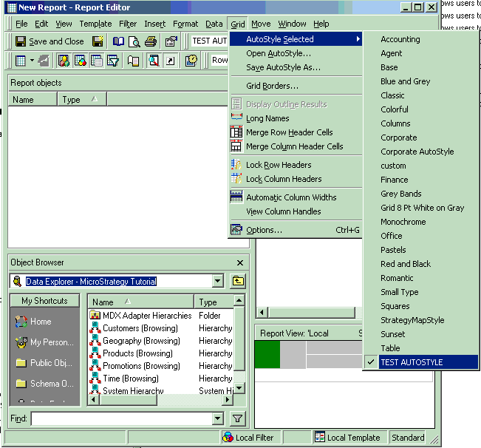The width and height of the screenshot is (481, 448).
Task: Click the Local Filter status bar icon
Action: point(228,437)
